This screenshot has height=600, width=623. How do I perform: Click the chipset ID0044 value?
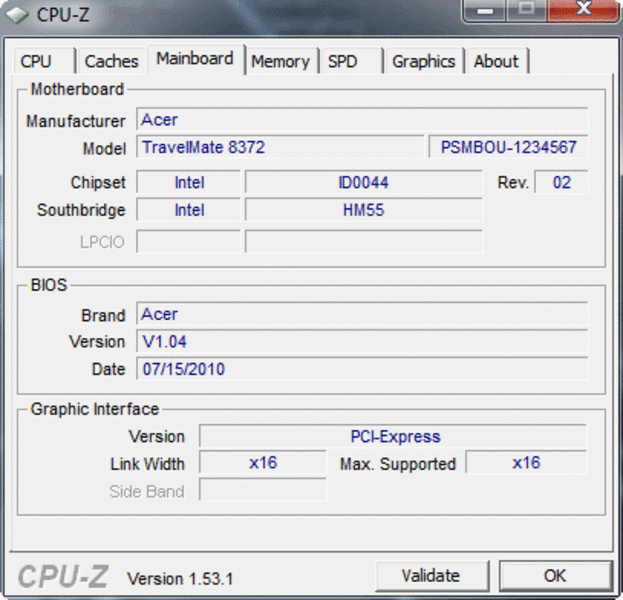click(x=364, y=182)
